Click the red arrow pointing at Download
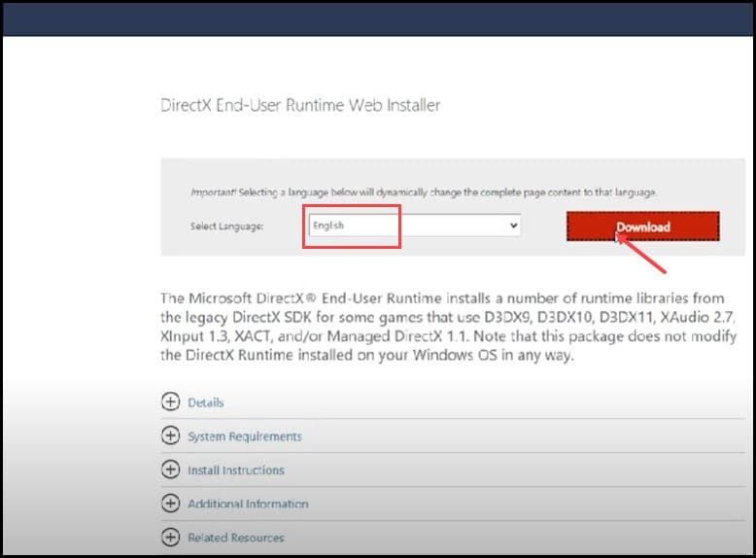 click(646, 255)
